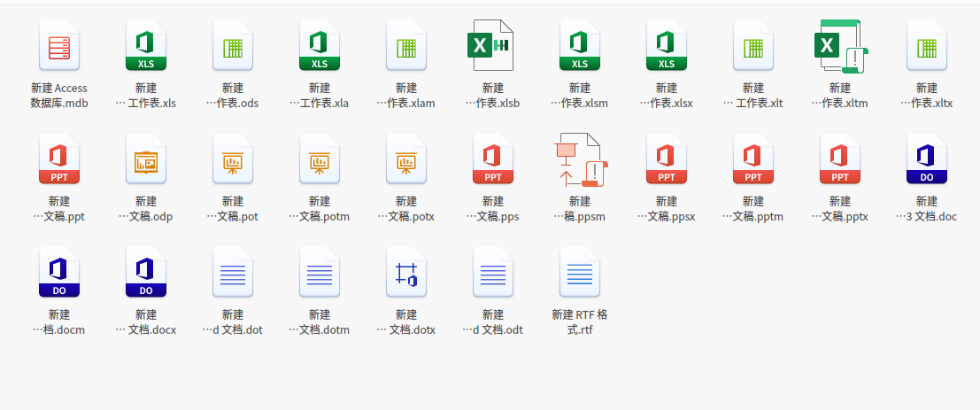Click the .xlsb Excel binary file icon
The image size is (980, 410).
490,45
